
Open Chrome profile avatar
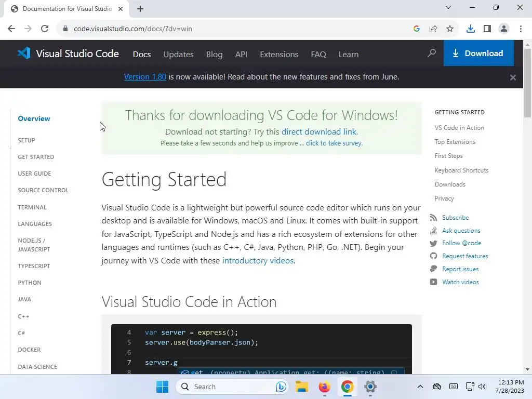pos(504,29)
